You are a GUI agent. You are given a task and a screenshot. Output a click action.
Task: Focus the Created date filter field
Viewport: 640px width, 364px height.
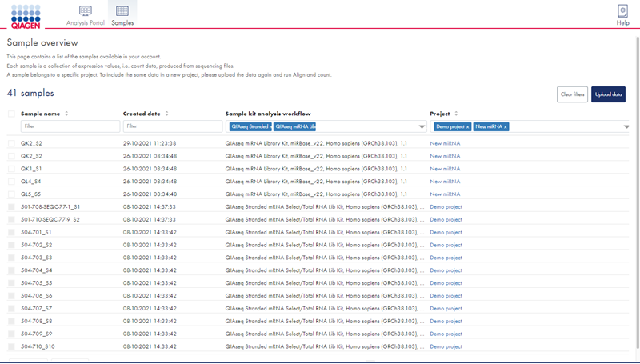[173, 126]
